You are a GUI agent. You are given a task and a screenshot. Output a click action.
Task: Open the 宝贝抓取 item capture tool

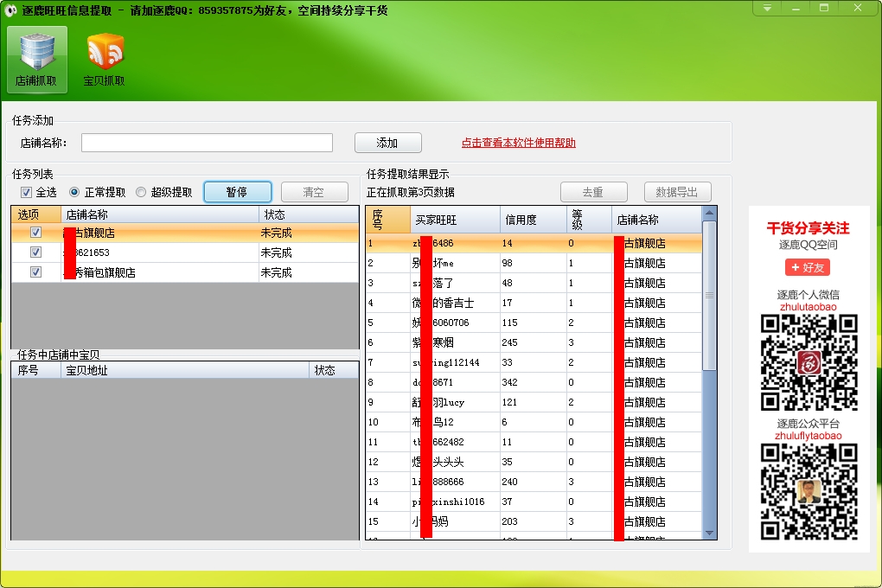tap(105, 59)
